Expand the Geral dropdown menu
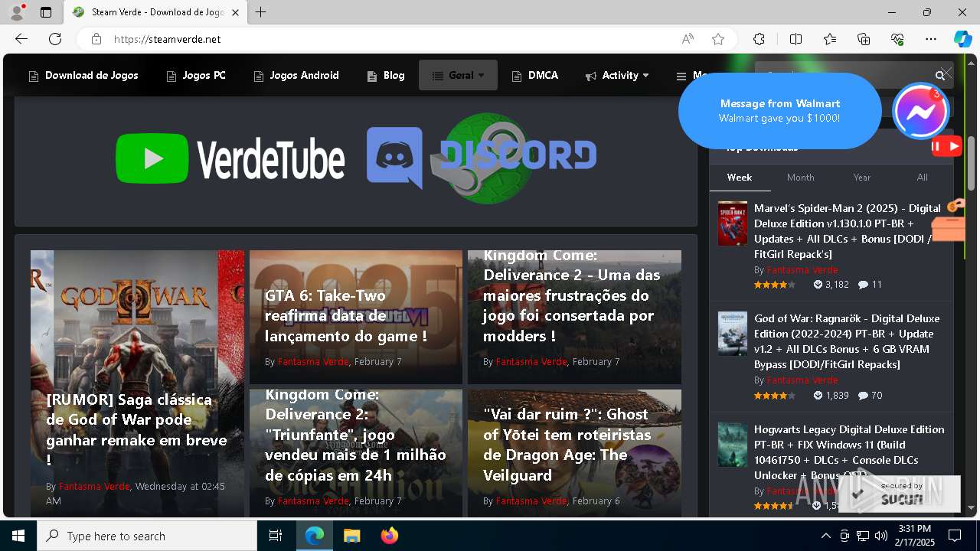 (x=458, y=75)
